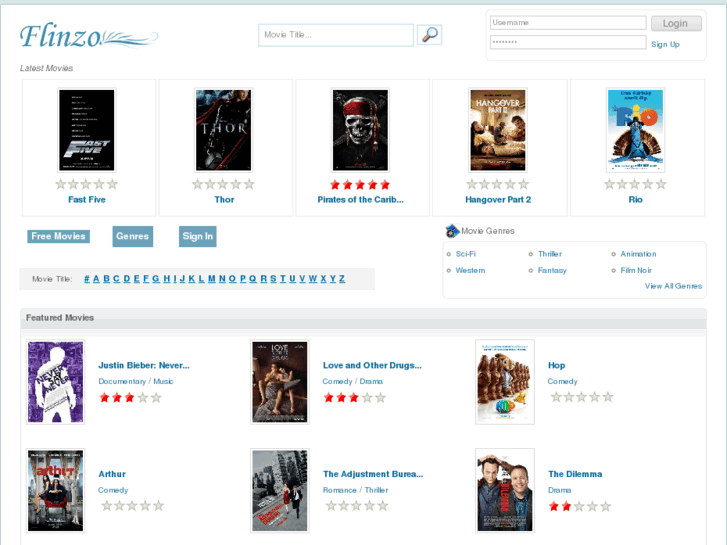Open the Genres menu button
Screen dimensions: 727x545
pyautogui.click(x=132, y=237)
